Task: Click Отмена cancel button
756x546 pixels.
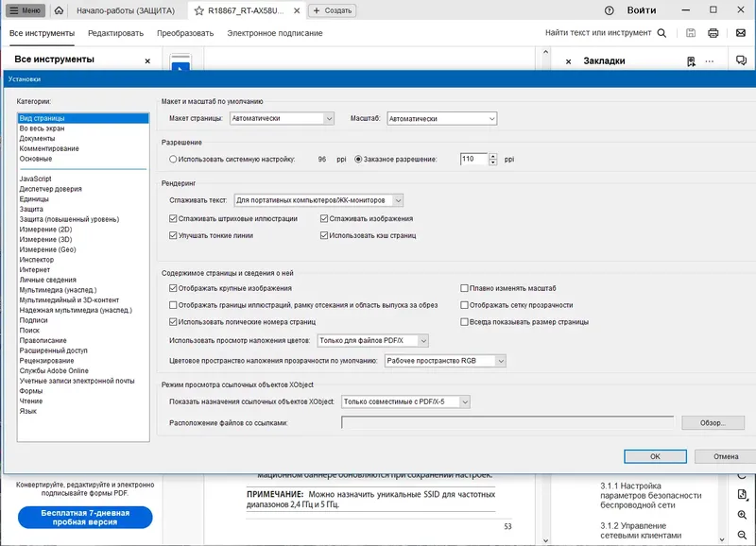Action: pyautogui.click(x=726, y=456)
